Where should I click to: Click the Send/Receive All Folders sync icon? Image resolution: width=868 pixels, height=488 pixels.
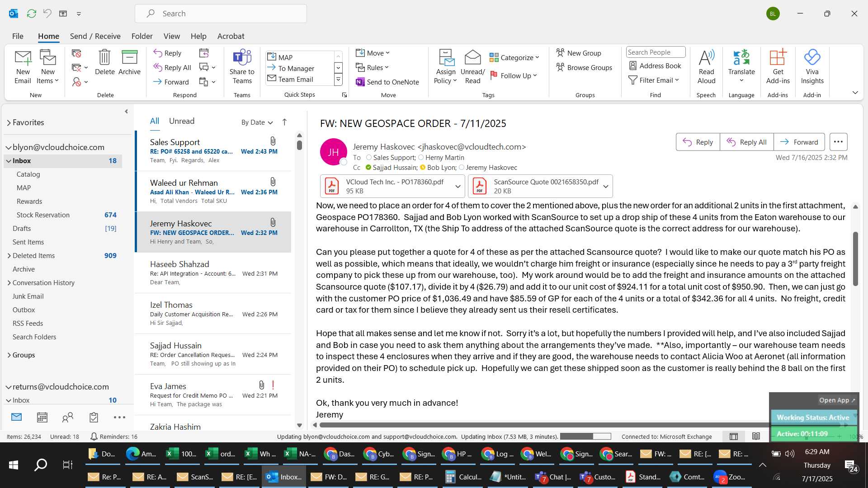coord(31,14)
